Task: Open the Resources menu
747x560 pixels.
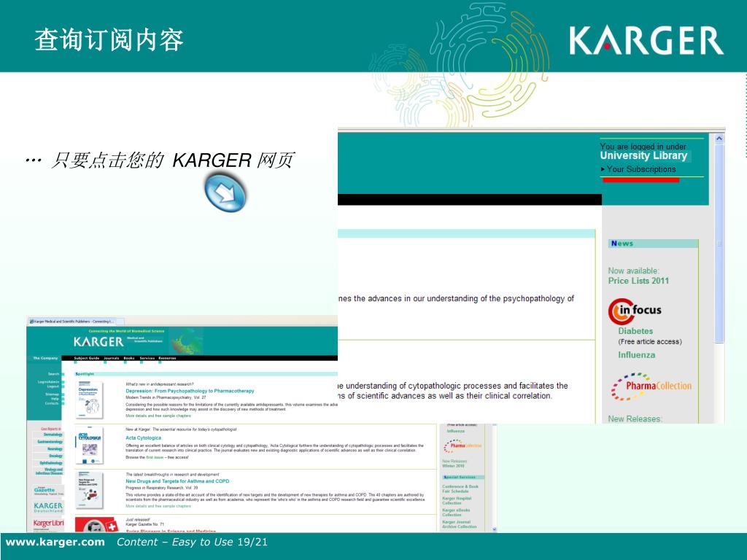Action: 167,358
